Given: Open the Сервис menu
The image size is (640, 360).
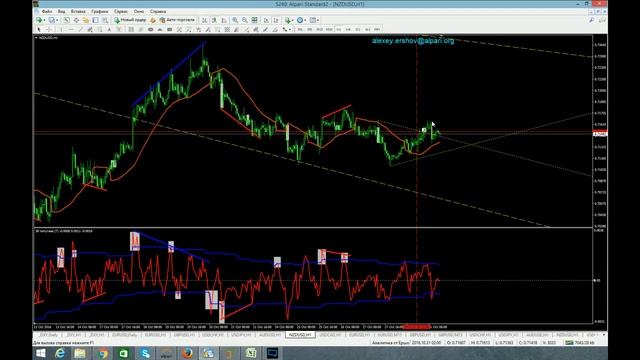Looking at the screenshot, I should tap(121, 11).
